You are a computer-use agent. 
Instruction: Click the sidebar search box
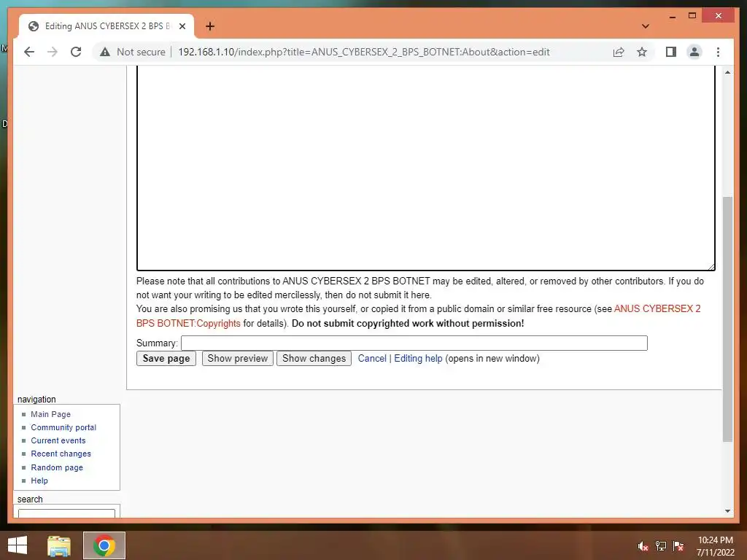[66, 513]
